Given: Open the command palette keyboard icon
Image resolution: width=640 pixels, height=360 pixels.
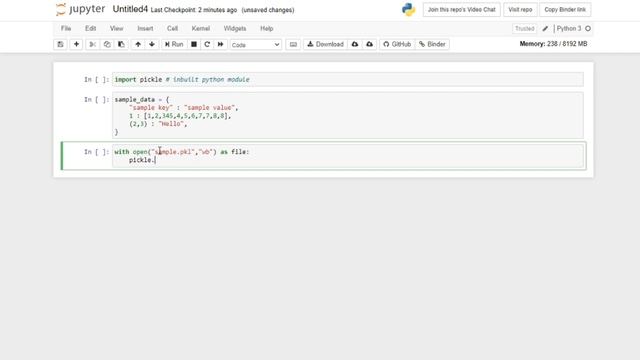Looking at the screenshot, I should (x=293, y=44).
